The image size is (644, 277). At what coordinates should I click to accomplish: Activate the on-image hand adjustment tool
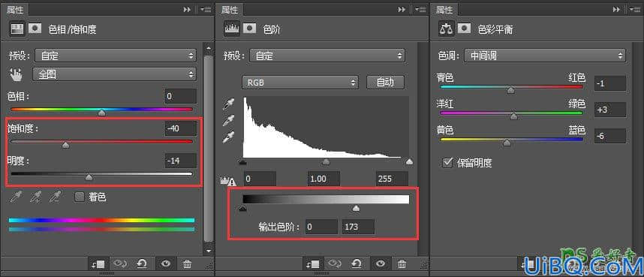(17, 74)
